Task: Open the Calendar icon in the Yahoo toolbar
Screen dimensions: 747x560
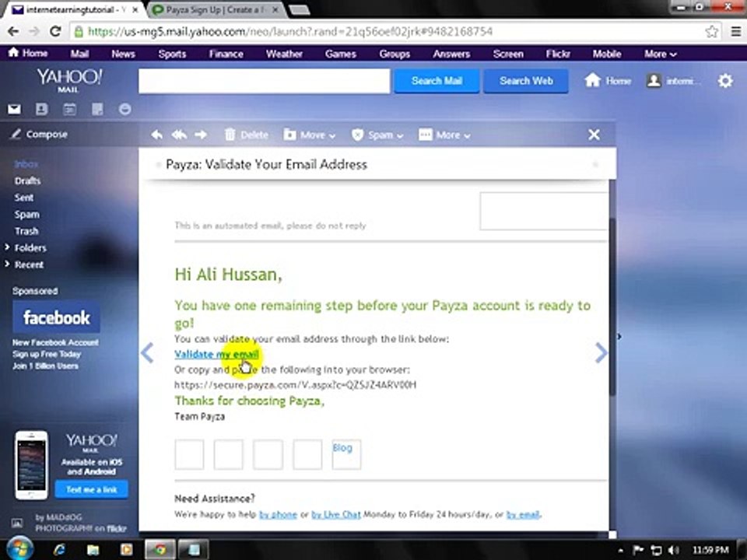Action: pos(69,110)
